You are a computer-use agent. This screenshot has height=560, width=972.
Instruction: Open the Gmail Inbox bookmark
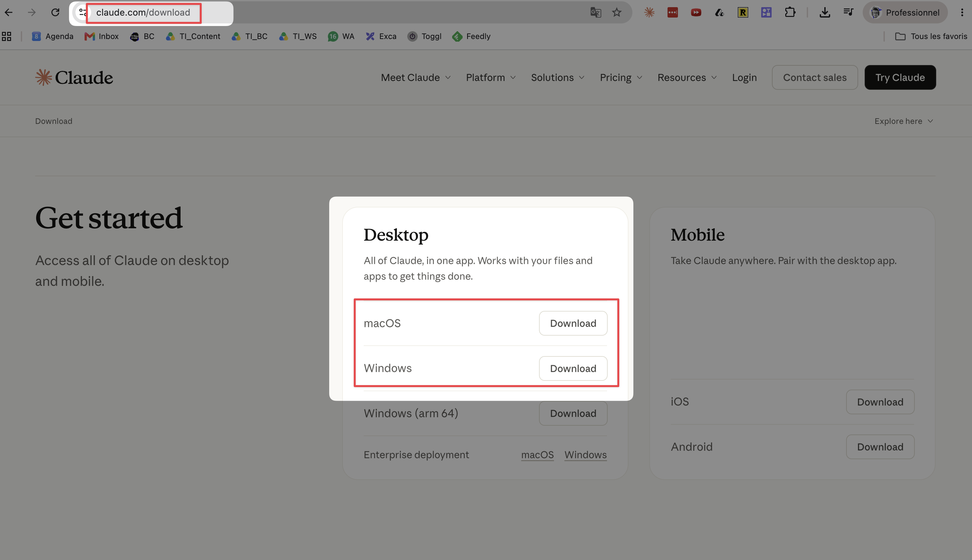(101, 36)
